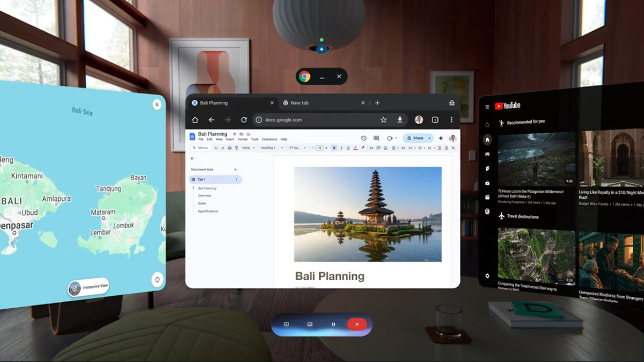Viewport: 644px width, 362px height.
Task: Click the Gemini sparkle icon in Docs
Action: [x=441, y=138]
